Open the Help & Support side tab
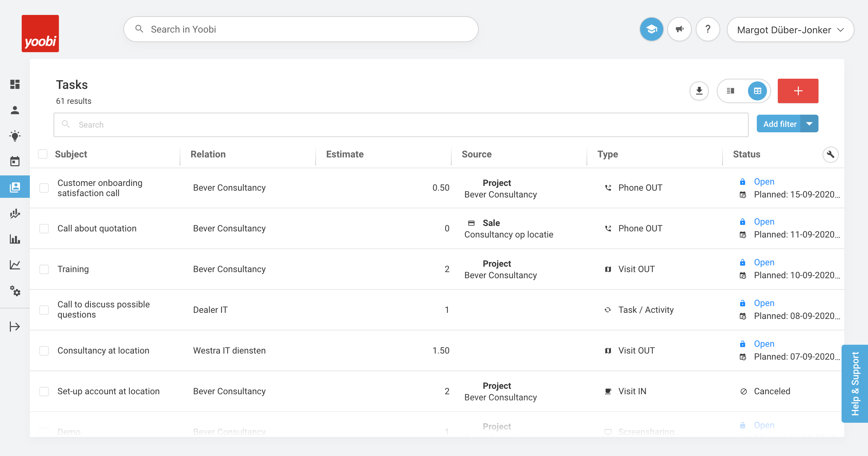Viewport: 868px width, 456px height. (855, 383)
